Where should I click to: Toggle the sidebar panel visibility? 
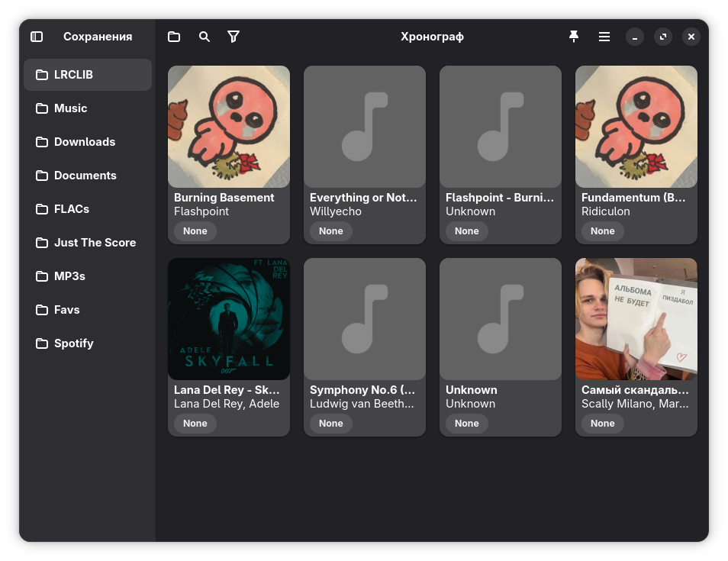pyautogui.click(x=37, y=37)
